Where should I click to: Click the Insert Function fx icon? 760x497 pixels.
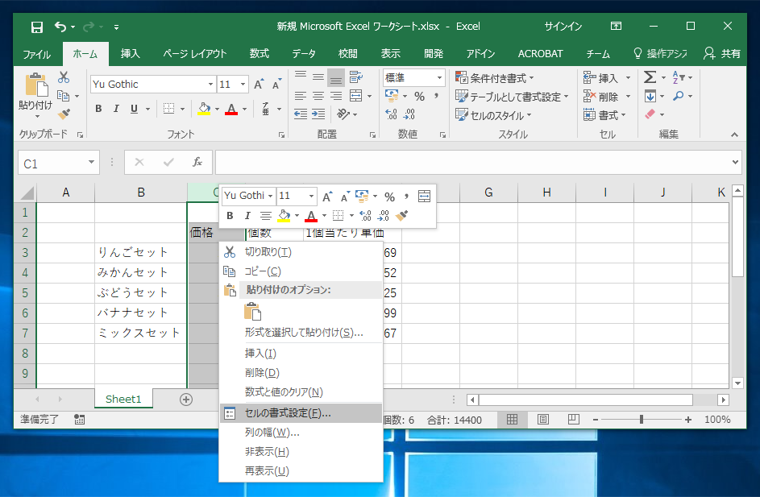(197, 162)
